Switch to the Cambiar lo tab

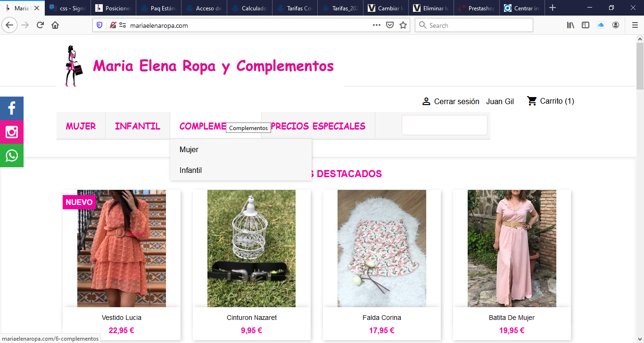tap(385, 8)
